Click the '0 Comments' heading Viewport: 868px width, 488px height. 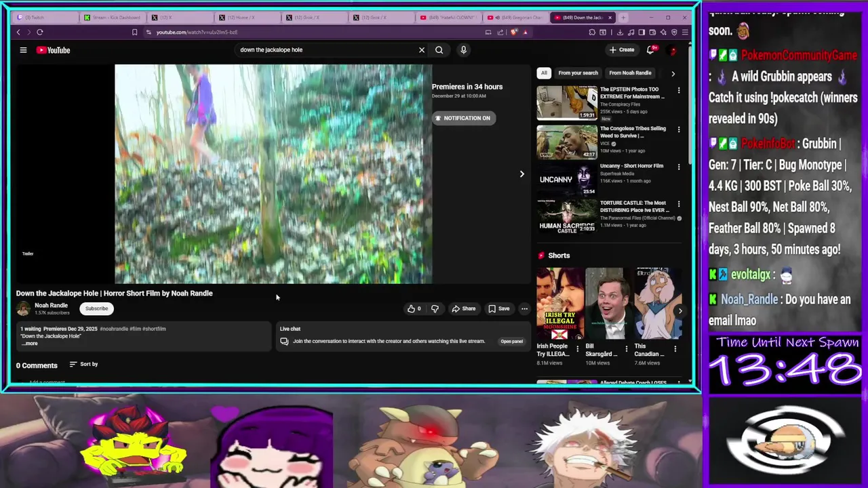coord(37,365)
